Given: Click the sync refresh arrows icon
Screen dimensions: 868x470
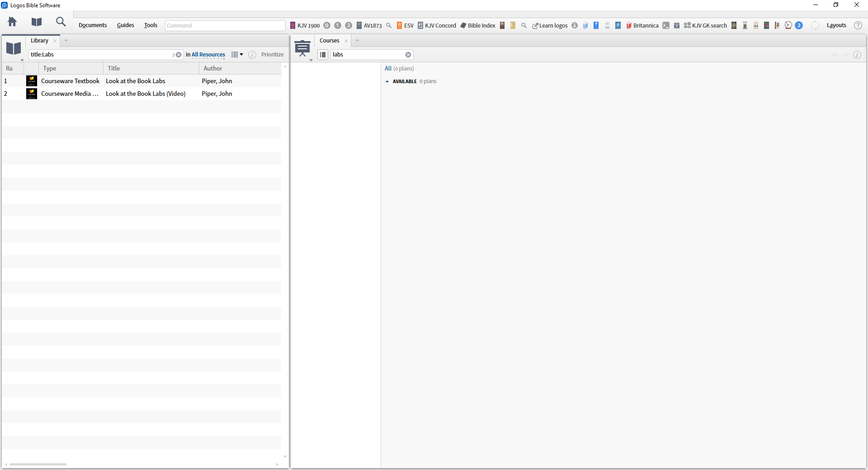Looking at the screenshot, I should pyautogui.click(x=815, y=25).
